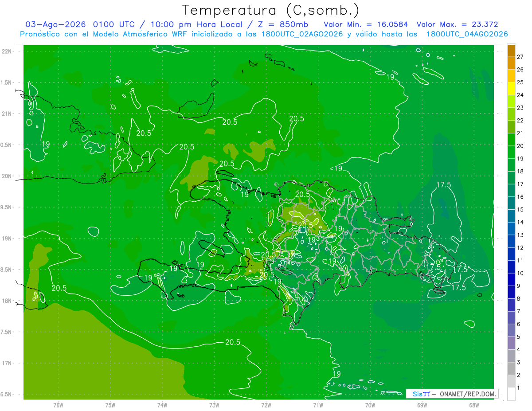
Task: Click the yellow legend swatch between 24 and 25
Action: point(511,89)
